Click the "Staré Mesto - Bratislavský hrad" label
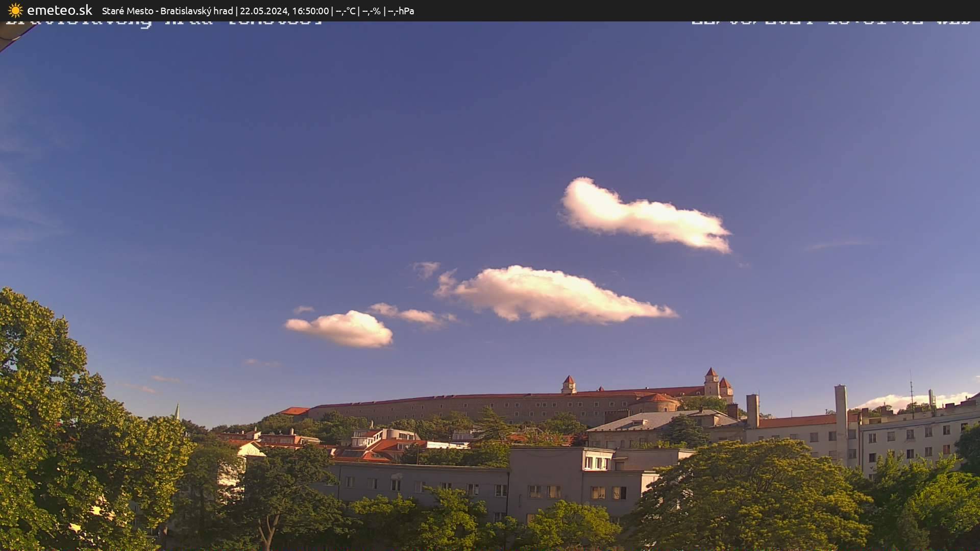The width and height of the screenshot is (980, 551). tap(168, 10)
